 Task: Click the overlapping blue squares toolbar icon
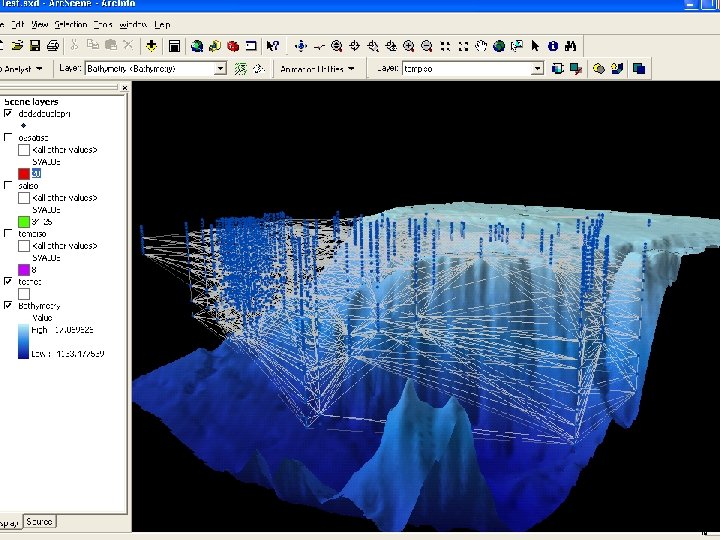click(x=639, y=69)
